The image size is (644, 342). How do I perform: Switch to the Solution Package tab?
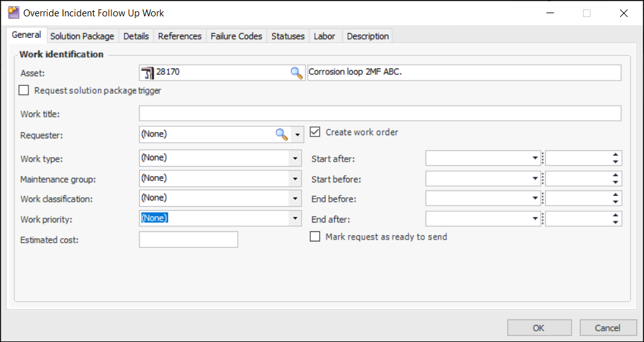click(82, 36)
